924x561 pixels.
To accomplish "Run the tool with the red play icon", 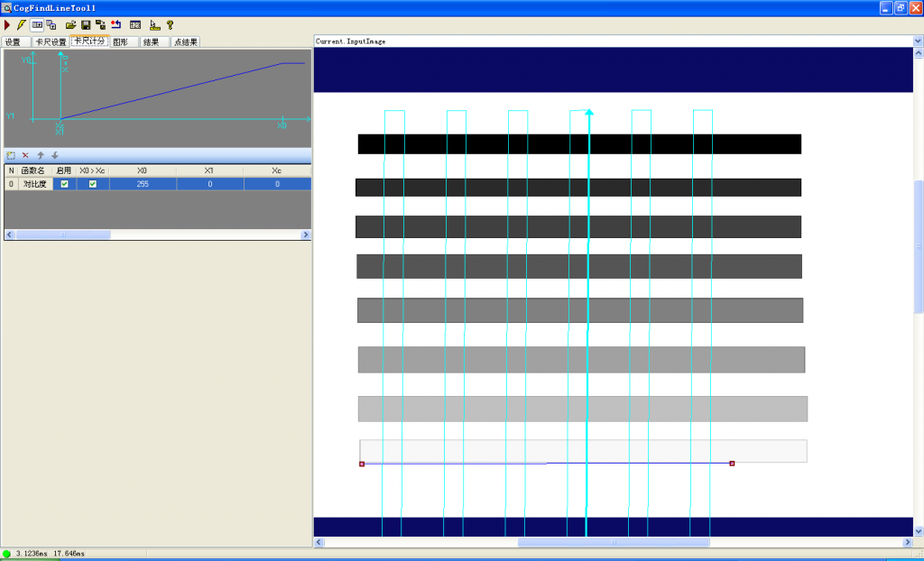I will [7, 24].
